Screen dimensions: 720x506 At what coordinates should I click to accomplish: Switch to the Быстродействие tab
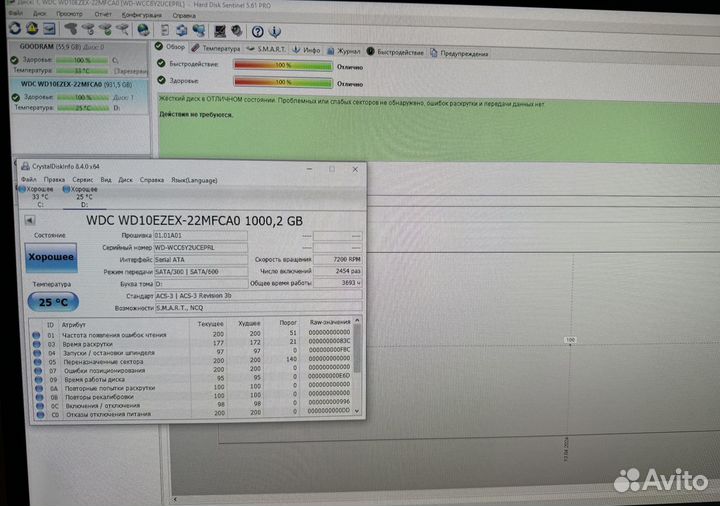[395, 52]
